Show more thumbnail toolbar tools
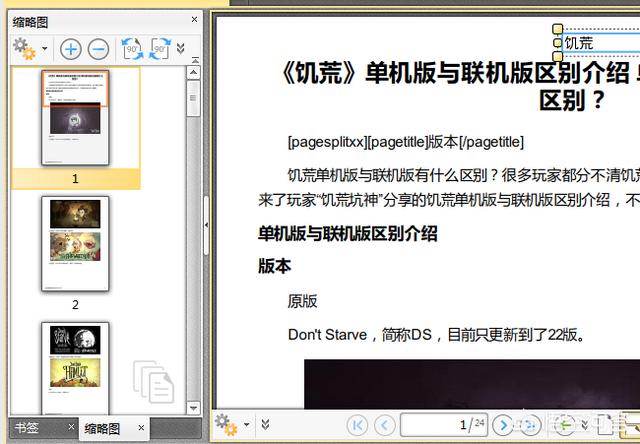Image resolution: width=640 pixels, height=444 pixels. coord(180,48)
